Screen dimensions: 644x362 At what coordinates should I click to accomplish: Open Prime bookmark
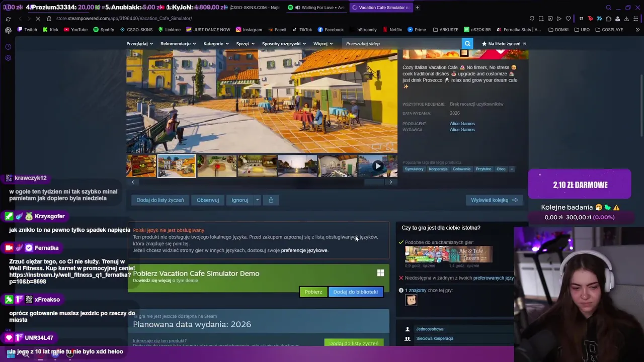pyautogui.click(x=417, y=30)
